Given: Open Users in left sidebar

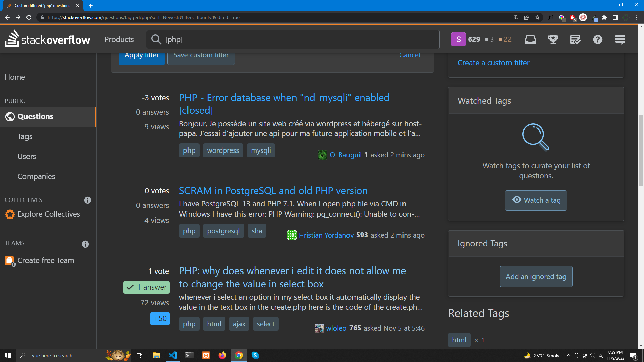Looking at the screenshot, I should [26, 156].
